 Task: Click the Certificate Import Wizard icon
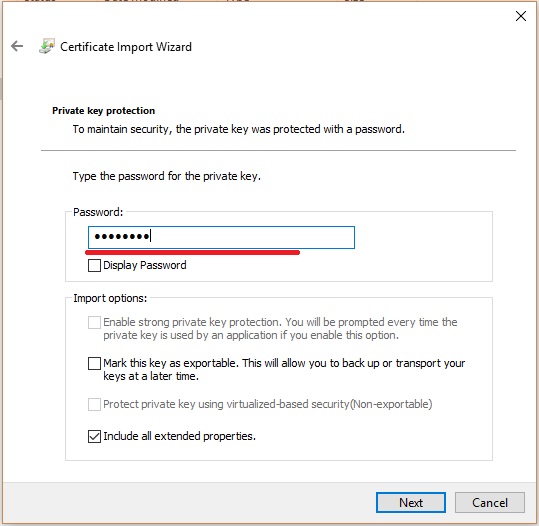click(47, 46)
